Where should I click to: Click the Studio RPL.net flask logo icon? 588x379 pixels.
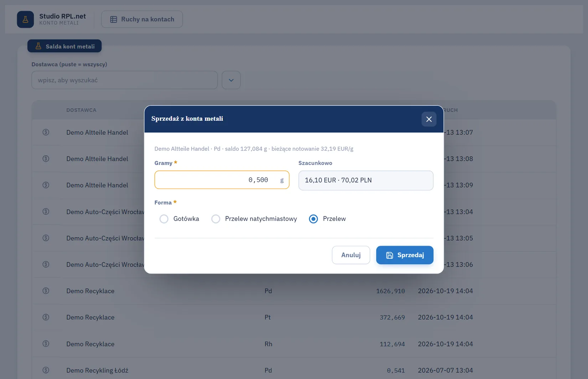coord(25,19)
